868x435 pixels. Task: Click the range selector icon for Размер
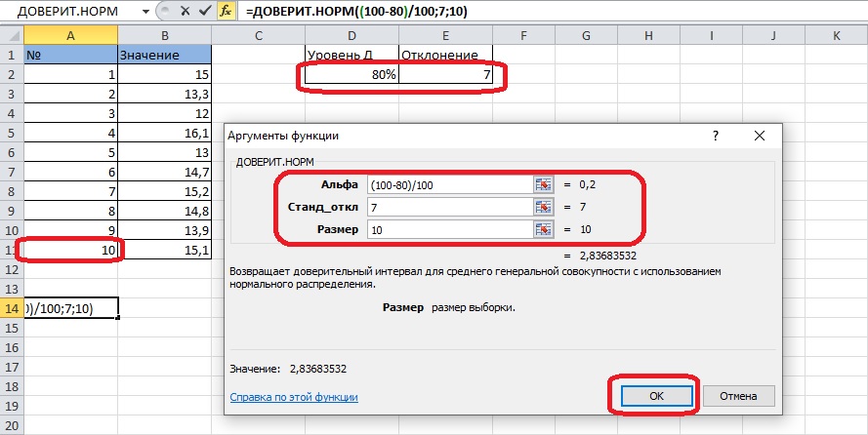pos(544,229)
